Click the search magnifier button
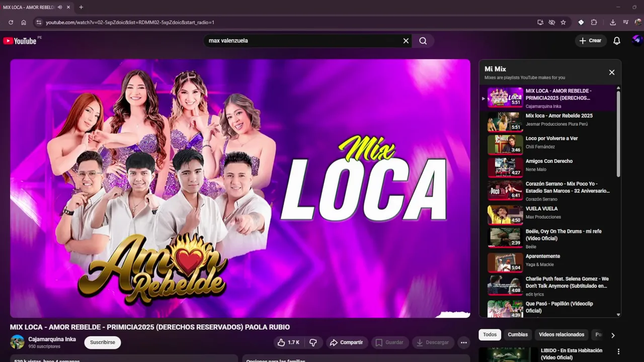 pyautogui.click(x=423, y=41)
